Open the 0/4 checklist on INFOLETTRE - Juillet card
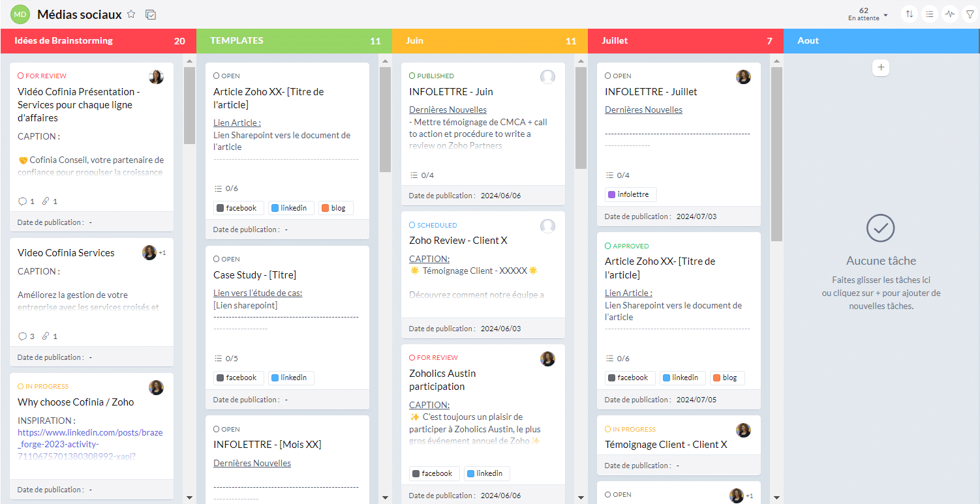Screen dimensions: 980x504 coord(617,175)
